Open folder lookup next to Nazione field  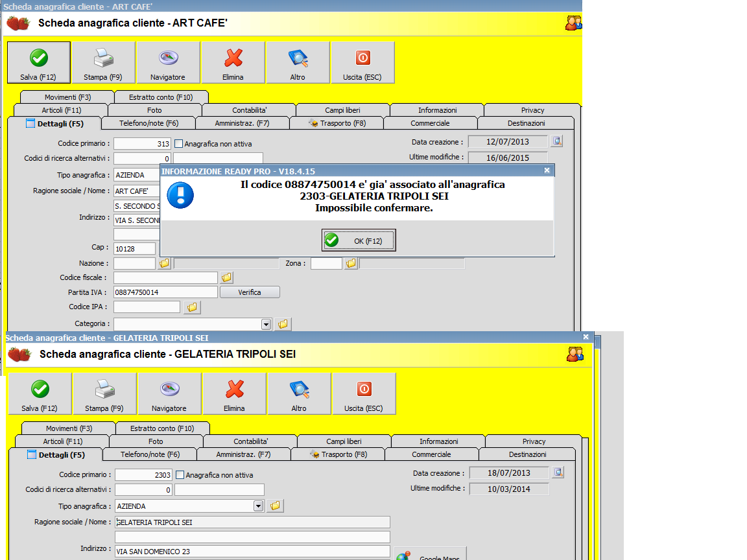click(164, 263)
